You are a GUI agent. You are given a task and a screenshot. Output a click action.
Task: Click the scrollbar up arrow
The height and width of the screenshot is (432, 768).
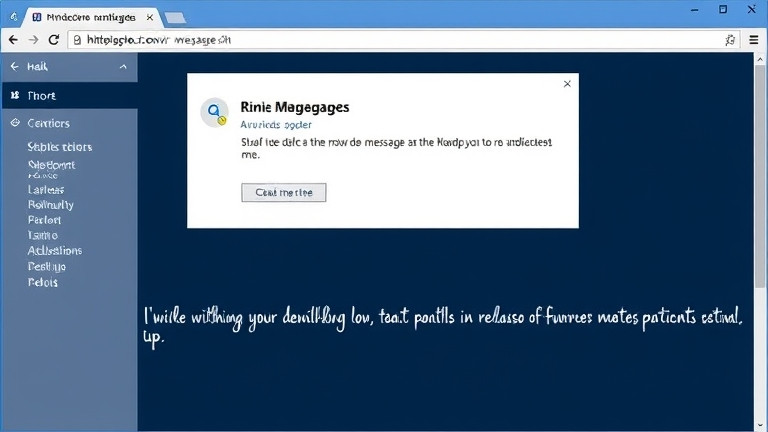point(760,59)
